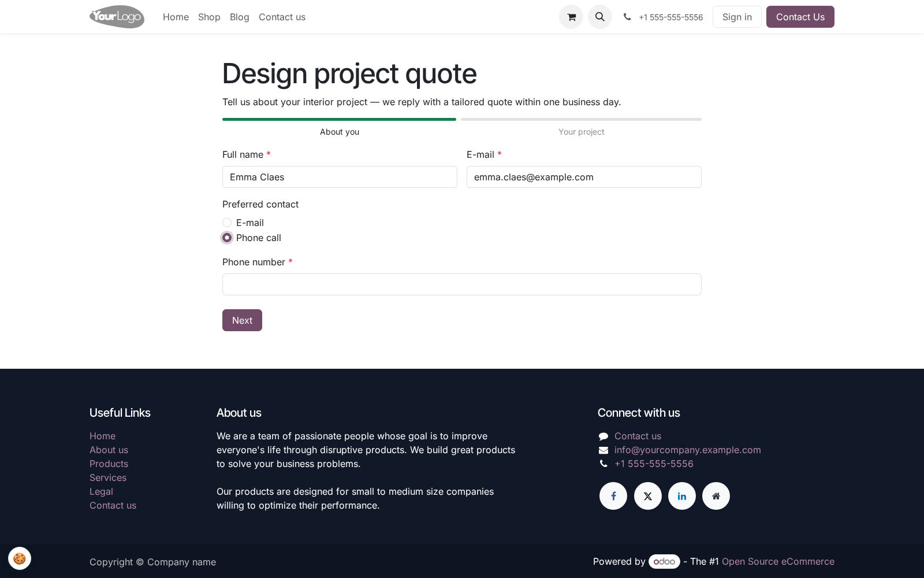
Task: Open Contact us in top navigation
Action: pyautogui.click(x=282, y=17)
